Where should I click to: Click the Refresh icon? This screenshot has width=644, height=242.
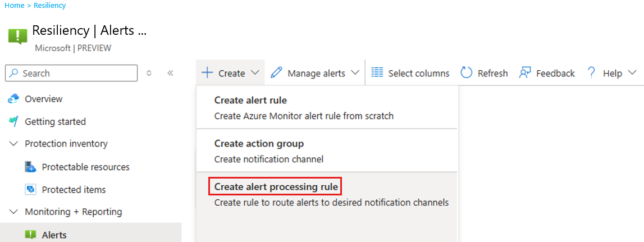click(467, 73)
